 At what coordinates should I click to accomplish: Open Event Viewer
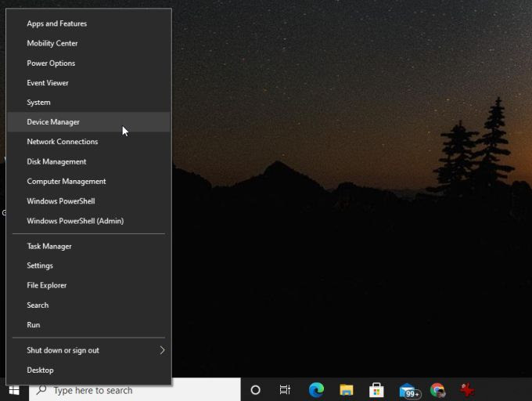(48, 82)
